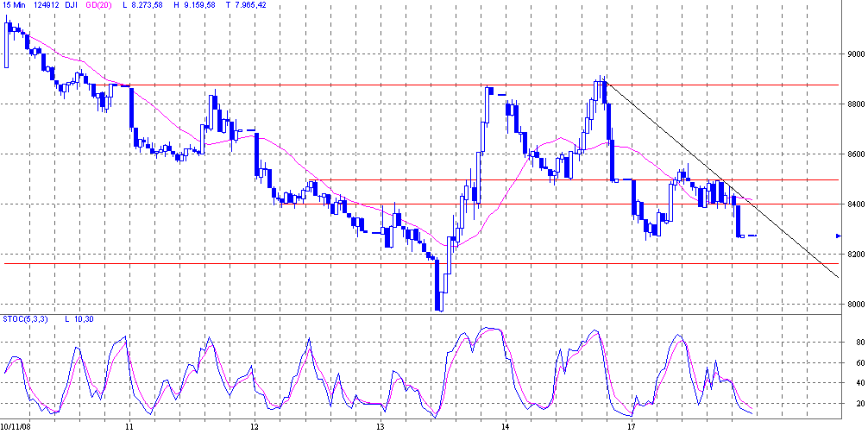The width and height of the screenshot is (868, 434).
Task: Click the 8200 price axis label
Action: click(x=855, y=254)
